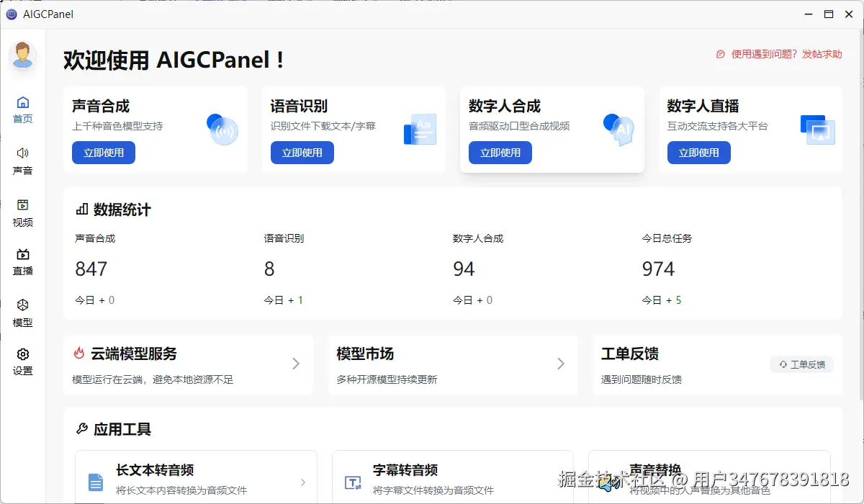This screenshot has height=504, width=864.
Task: Click the 今日总任务 count 974
Action: click(x=658, y=269)
